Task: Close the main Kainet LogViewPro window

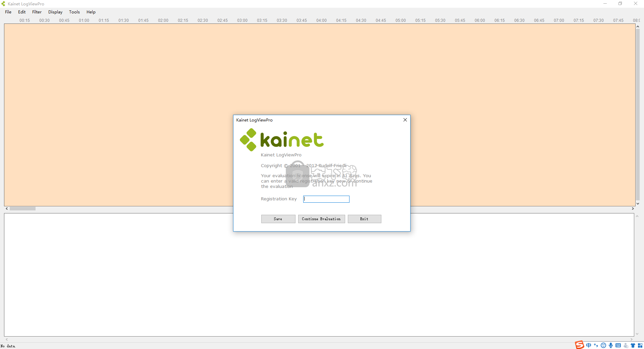Action: [x=636, y=4]
